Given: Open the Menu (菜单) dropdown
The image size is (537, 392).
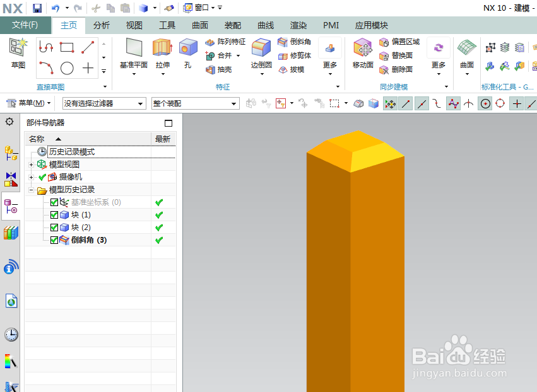Looking at the screenshot, I should pyautogui.click(x=29, y=103).
